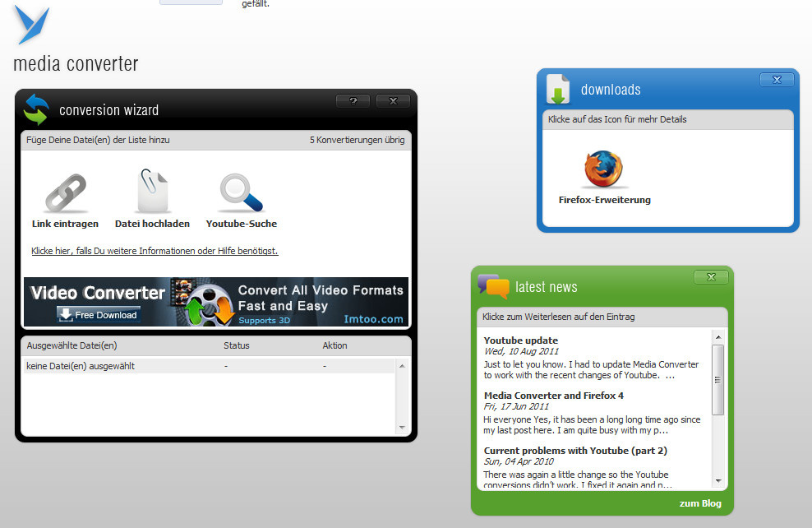812x528 pixels.
Task: Click the media converter bird logo
Action: pyautogui.click(x=32, y=25)
